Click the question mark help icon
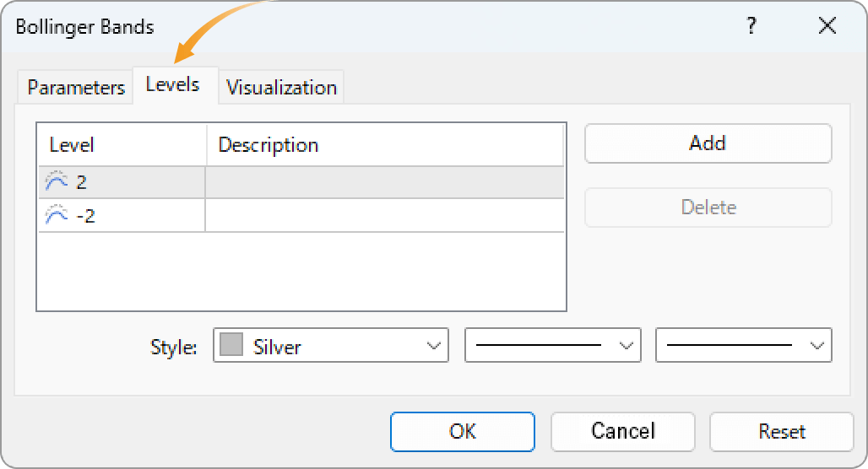Viewport: 868px width, 469px height. [751, 25]
